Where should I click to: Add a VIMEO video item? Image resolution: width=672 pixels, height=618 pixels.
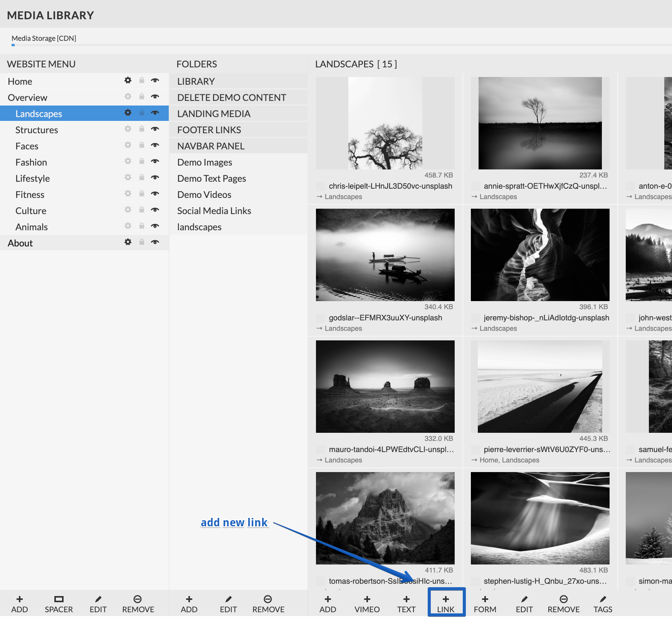367,604
